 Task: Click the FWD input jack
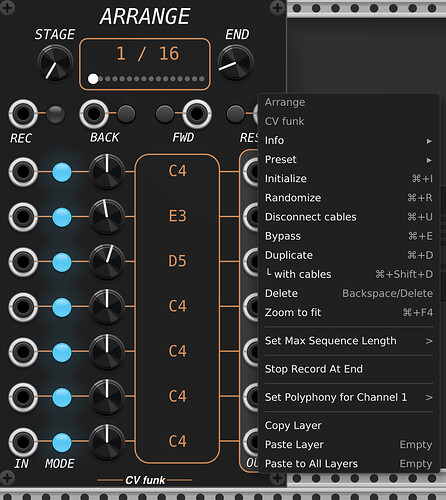[197, 114]
